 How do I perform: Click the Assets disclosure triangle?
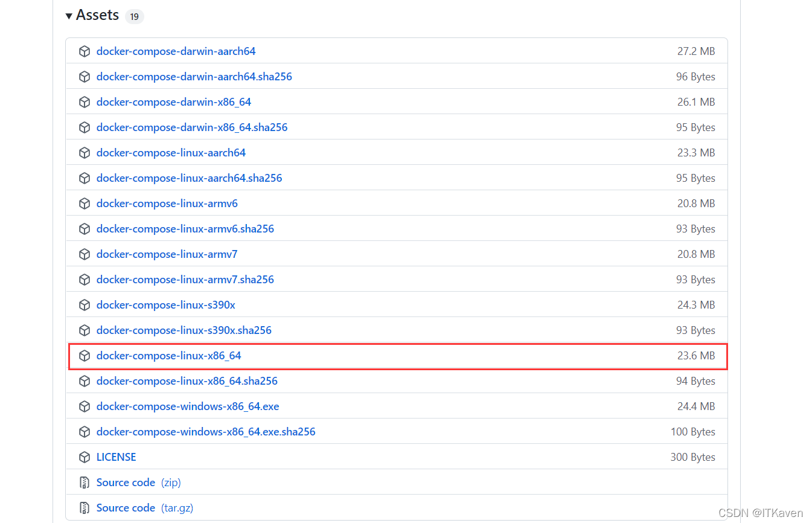tap(69, 15)
